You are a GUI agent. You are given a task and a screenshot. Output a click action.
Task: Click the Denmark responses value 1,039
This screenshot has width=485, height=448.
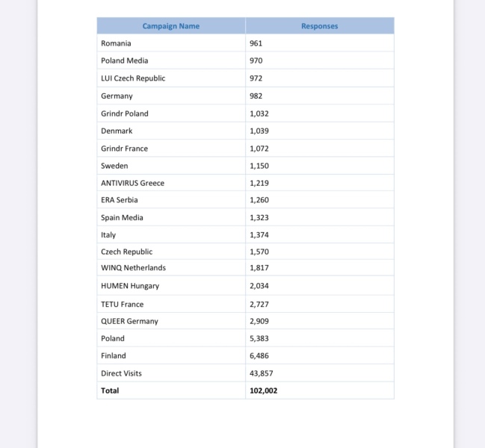[259, 131]
